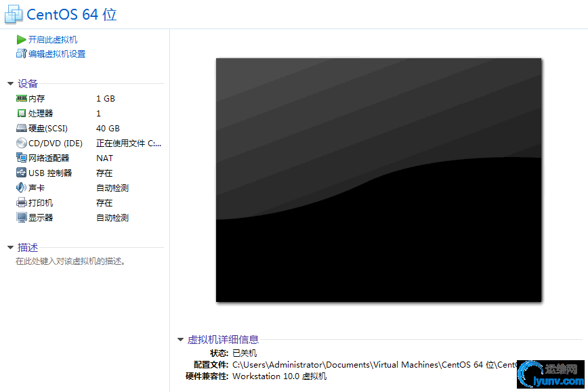Click the display (显示器) monitor icon
The image size is (588, 392).
pos(22,217)
